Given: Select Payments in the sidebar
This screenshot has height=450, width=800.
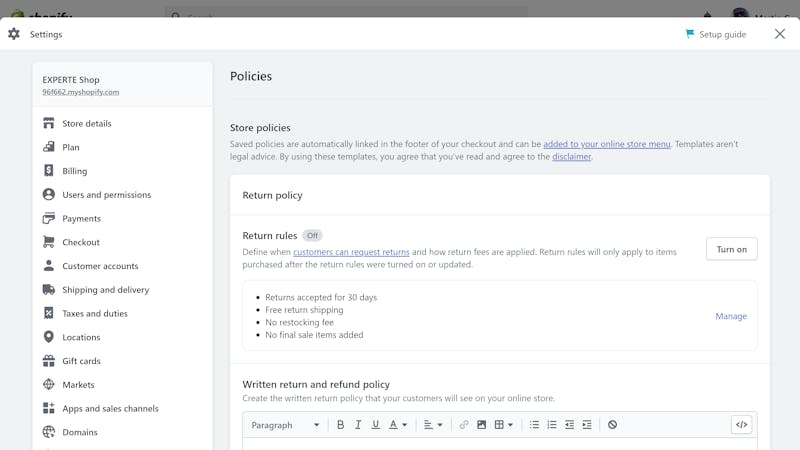Looking at the screenshot, I should coord(82,218).
